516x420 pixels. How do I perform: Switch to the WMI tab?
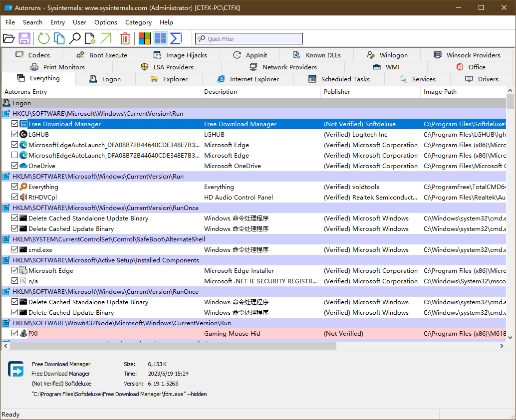point(386,67)
